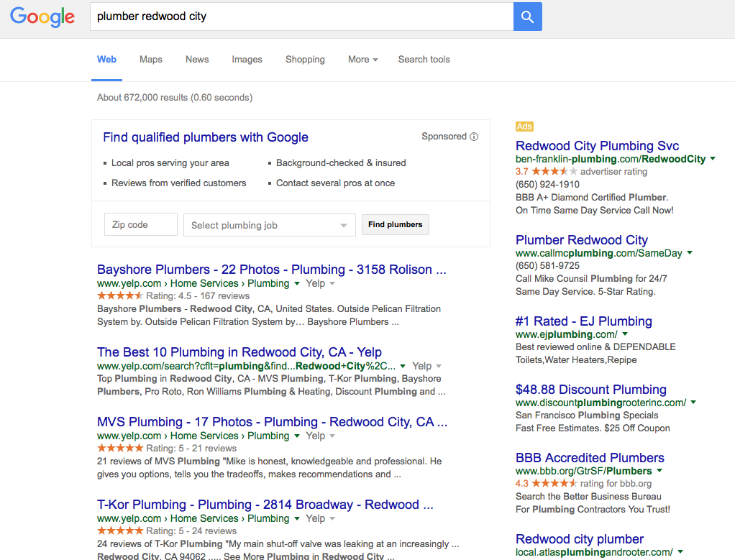
Task: Click Plumbing breadcrumb under T-Kor Plumbing
Action: 268,518
